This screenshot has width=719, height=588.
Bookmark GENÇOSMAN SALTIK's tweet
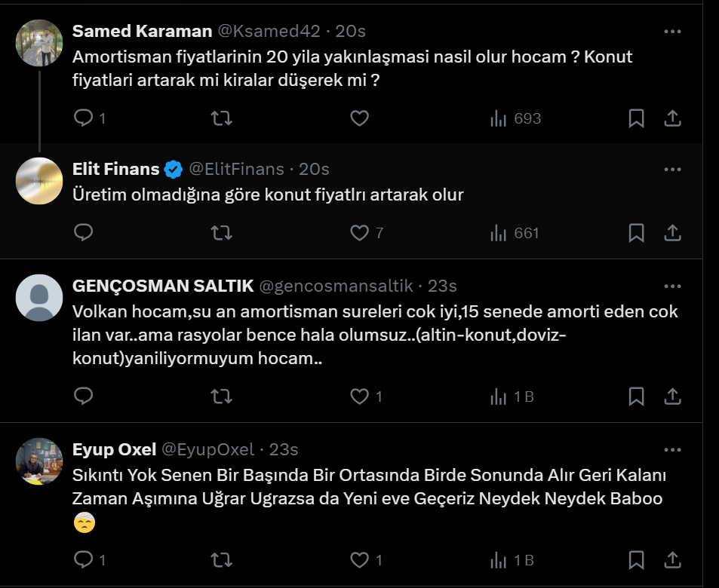636,396
